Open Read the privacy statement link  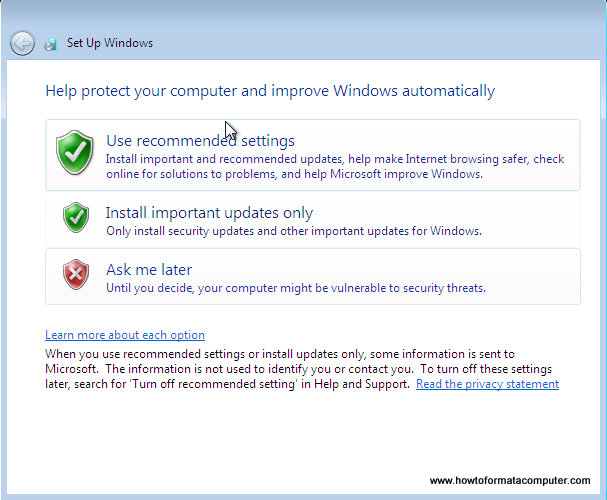487,384
